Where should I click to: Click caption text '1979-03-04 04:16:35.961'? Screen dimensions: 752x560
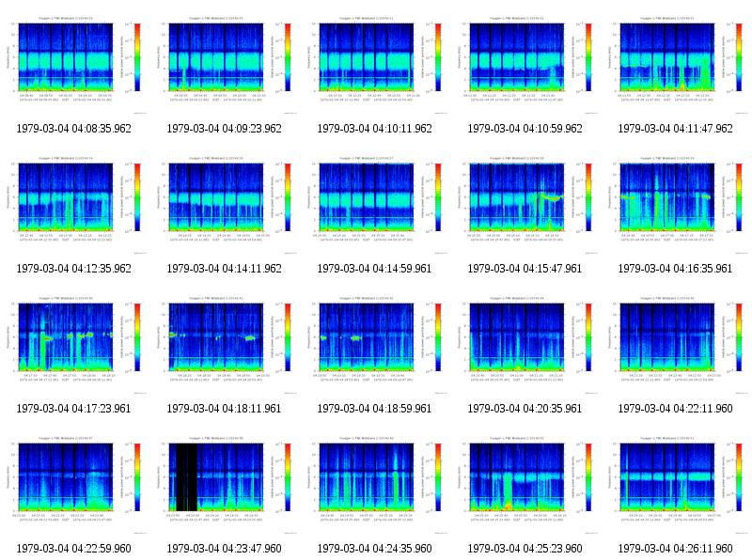pyautogui.click(x=675, y=269)
